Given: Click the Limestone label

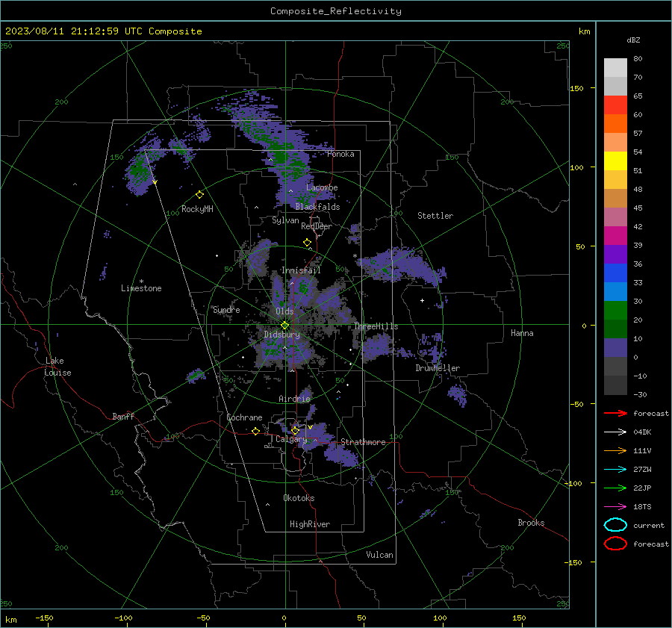Looking at the screenshot, I should click(x=141, y=288).
